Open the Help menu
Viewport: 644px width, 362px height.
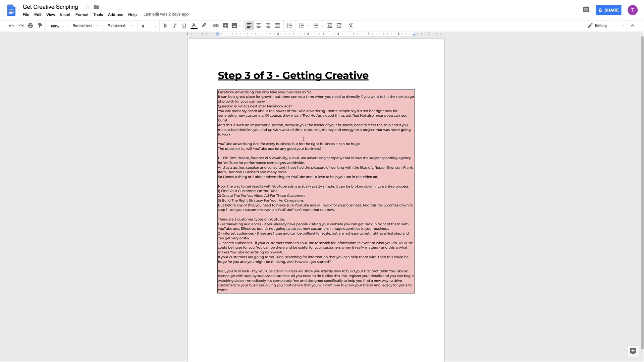132,15
